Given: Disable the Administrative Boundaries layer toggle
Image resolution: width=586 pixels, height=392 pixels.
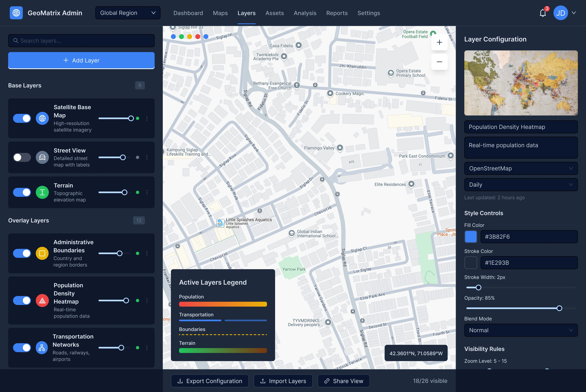Looking at the screenshot, I should click(x=22, y=253).
